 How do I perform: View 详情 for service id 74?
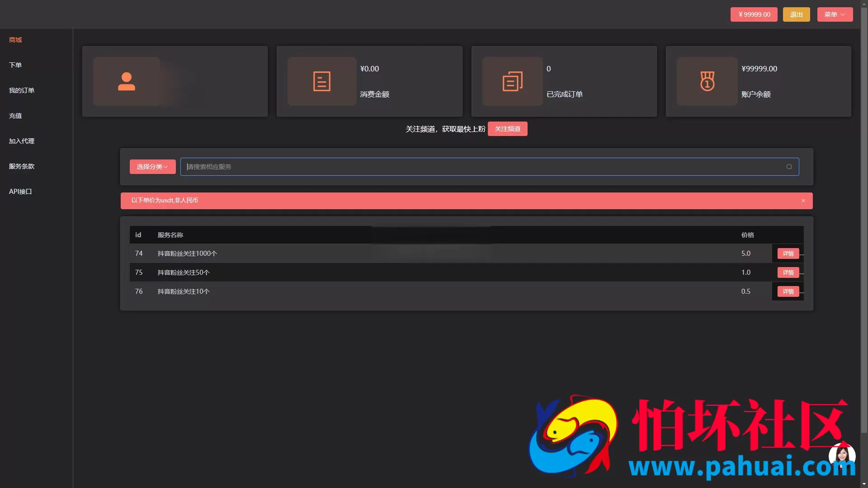coord(788,253)
